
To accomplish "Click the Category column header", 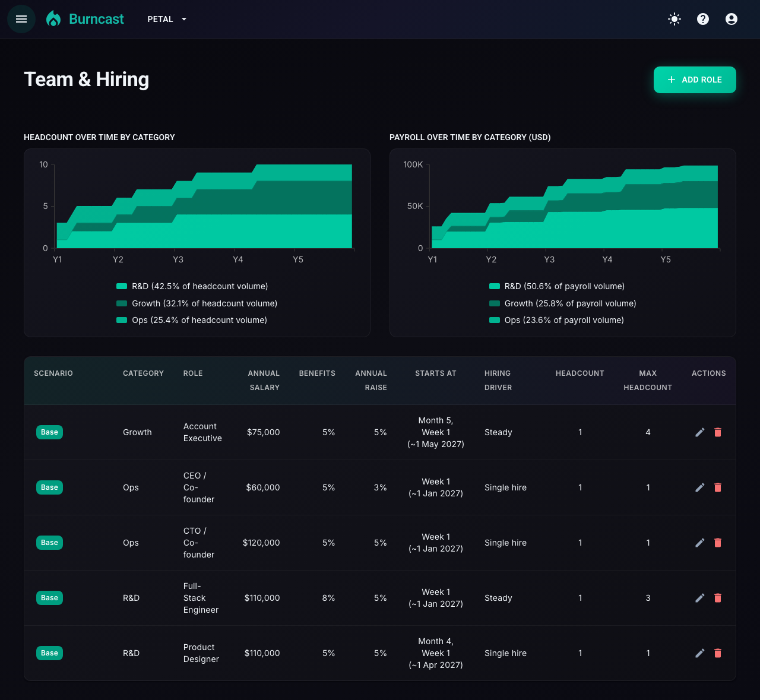I will click(x=143, y=373).
